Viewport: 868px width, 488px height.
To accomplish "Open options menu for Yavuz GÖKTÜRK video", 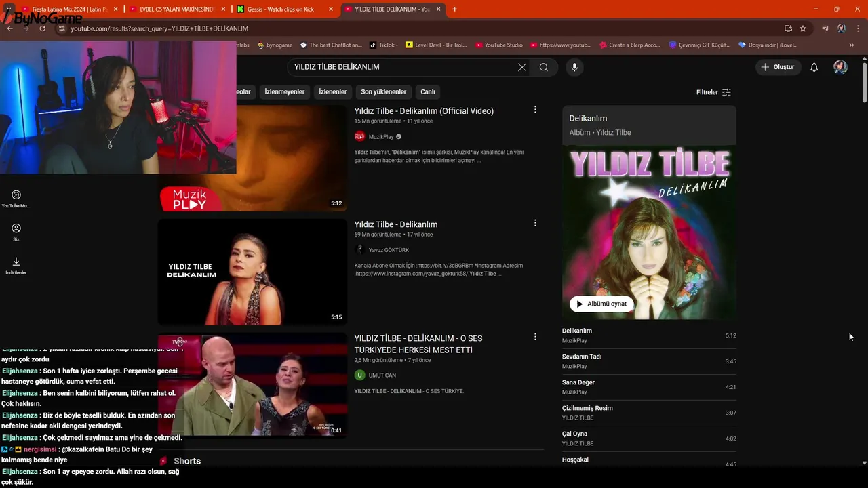I will (x=535, y=223).
